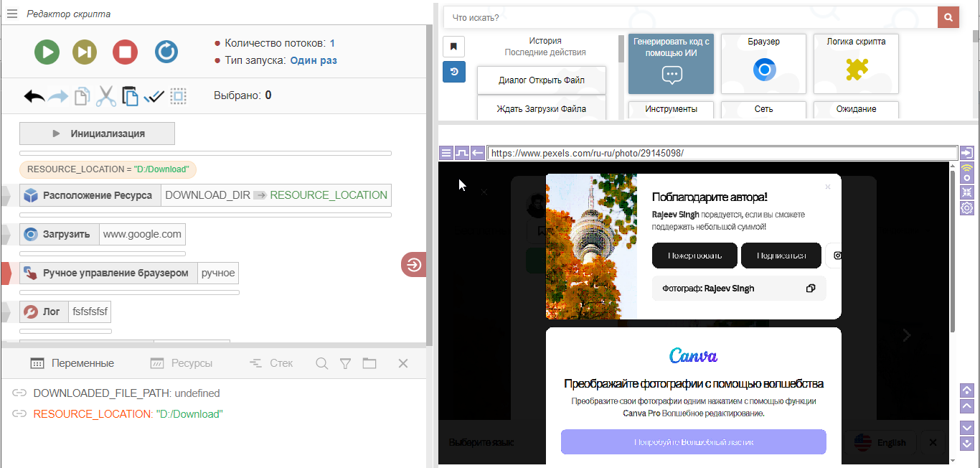Click the browser URL address field
Screen dimensions: 980x468
coord(722,153)
